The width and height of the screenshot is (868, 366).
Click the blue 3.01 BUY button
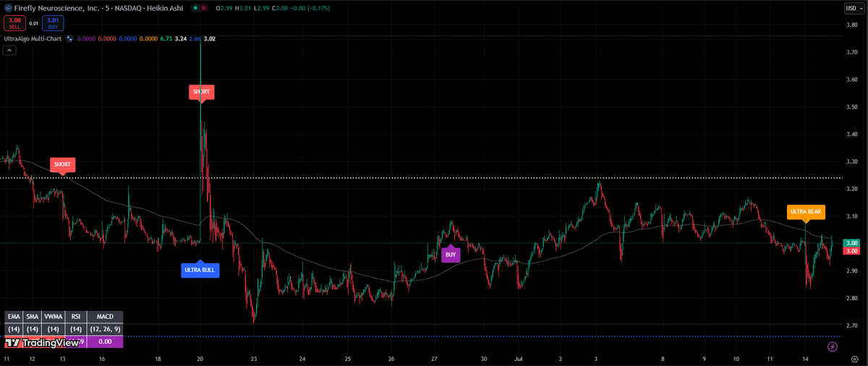click(53, 23)
